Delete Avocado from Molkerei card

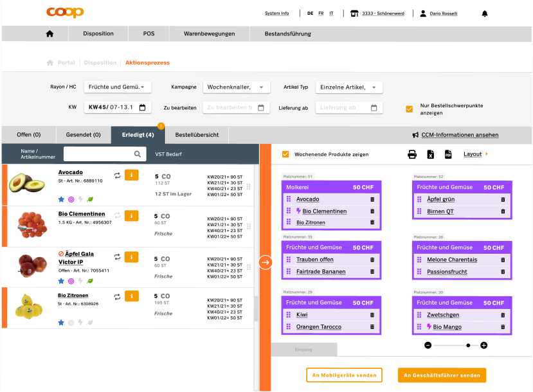372,199
